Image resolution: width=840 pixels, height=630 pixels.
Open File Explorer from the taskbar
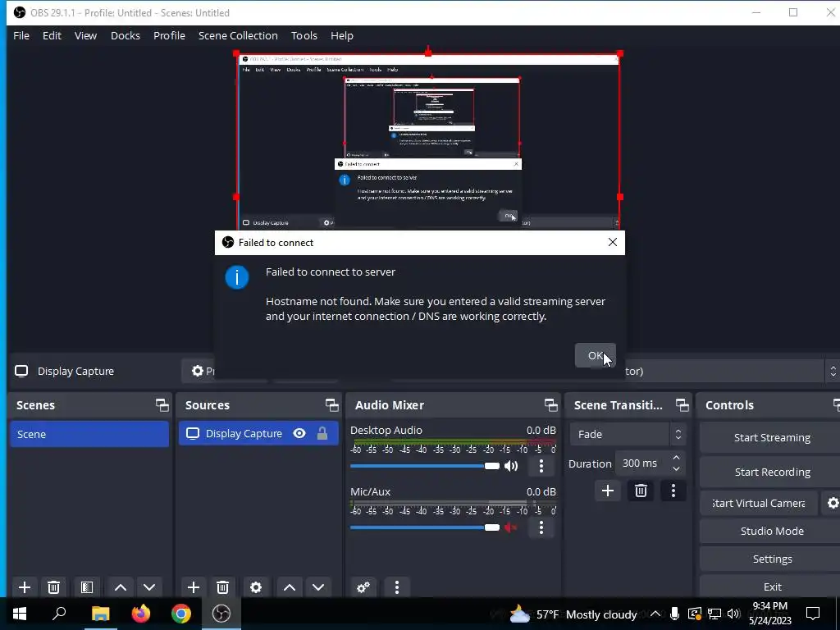coord(100,614)
